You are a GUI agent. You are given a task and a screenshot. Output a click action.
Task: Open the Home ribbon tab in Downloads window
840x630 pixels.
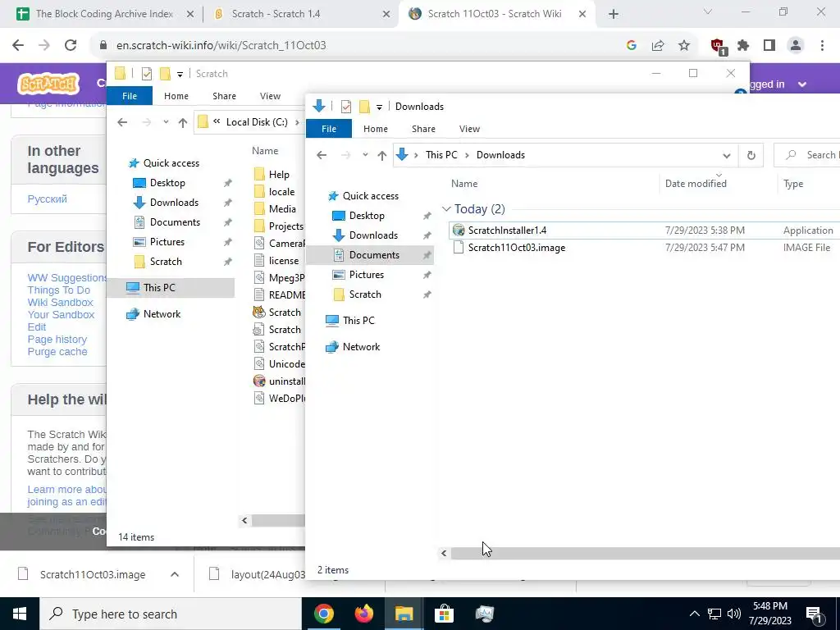tap(375, 129)
